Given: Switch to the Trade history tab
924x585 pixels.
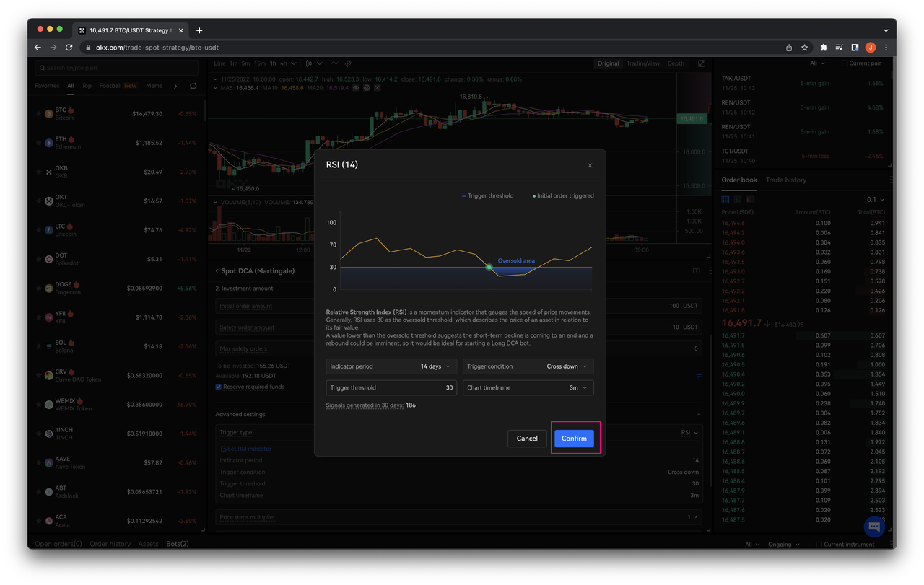Looking at the screenshot, I should click(785, 180).
